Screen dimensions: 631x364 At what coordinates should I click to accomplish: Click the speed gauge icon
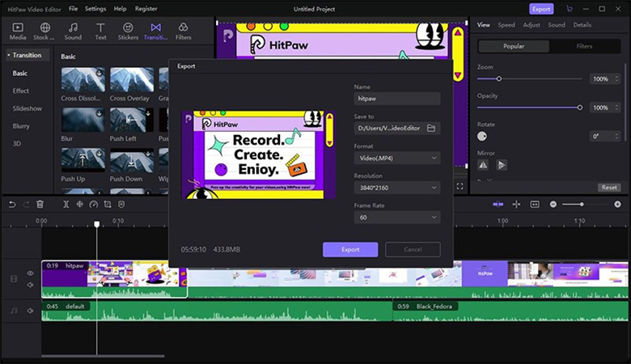pos(94,205)
